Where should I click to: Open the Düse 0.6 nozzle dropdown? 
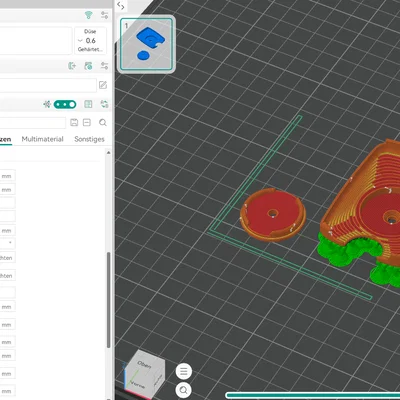(90, 41)
